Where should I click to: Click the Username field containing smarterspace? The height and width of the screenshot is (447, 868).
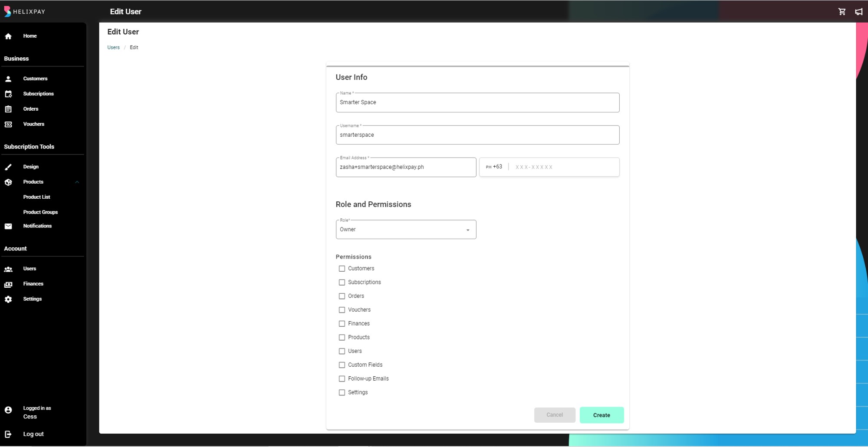(x=477, y=135)
